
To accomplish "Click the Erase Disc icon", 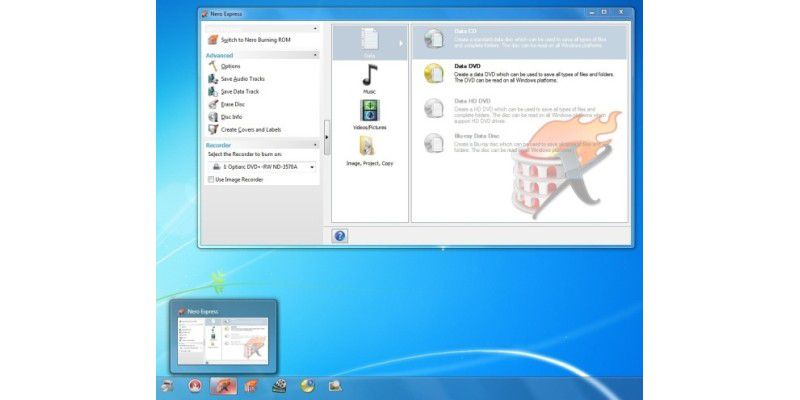I will [x=213, y=104].
